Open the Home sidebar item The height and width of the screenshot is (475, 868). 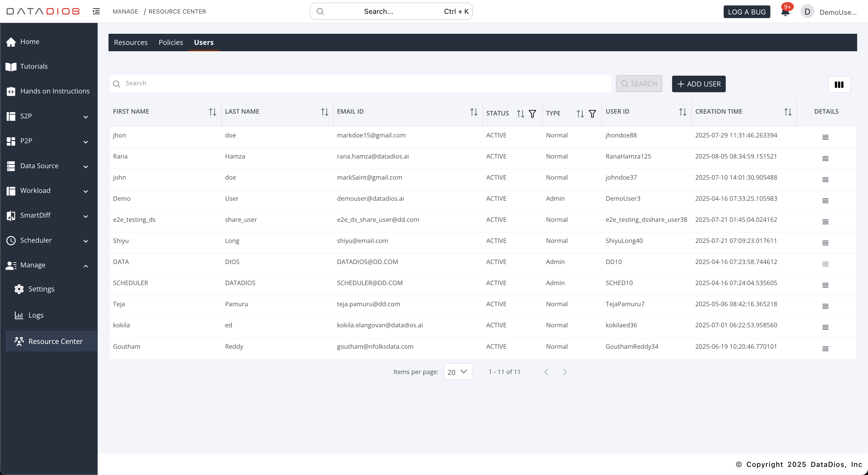pos(30,42)
